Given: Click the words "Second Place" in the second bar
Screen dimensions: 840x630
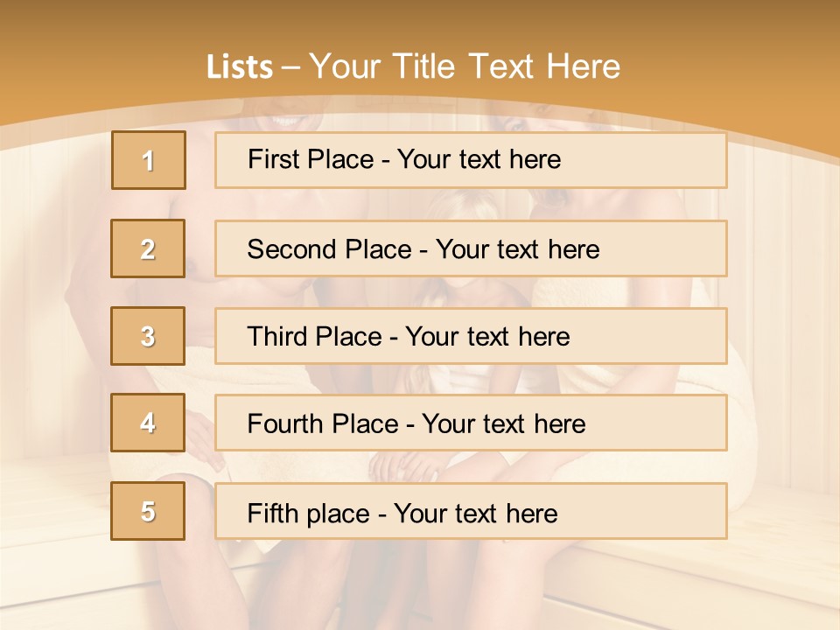Looking at the screenshot, I should click(x=330, y=249).
